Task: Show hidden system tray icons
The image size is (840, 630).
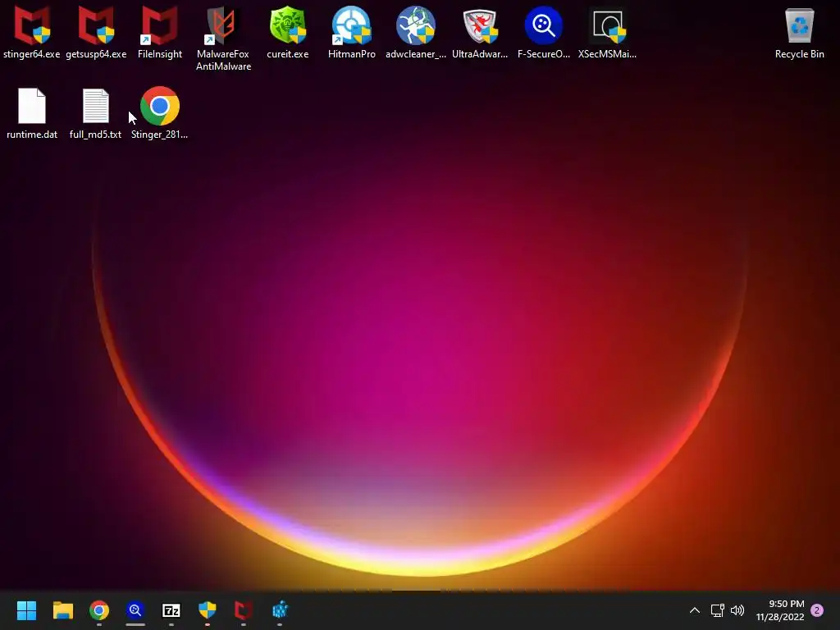Action: pos(694,610)
